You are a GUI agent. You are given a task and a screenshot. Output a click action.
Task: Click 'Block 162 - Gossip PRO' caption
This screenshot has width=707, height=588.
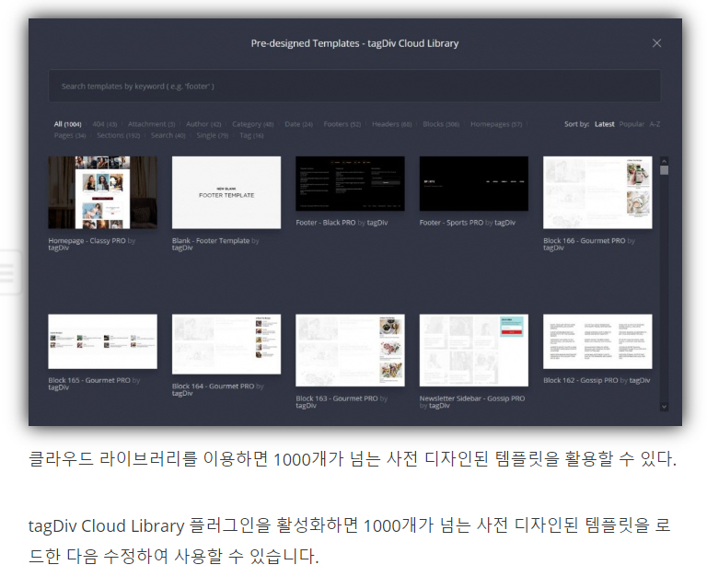(x=581, y=380)
